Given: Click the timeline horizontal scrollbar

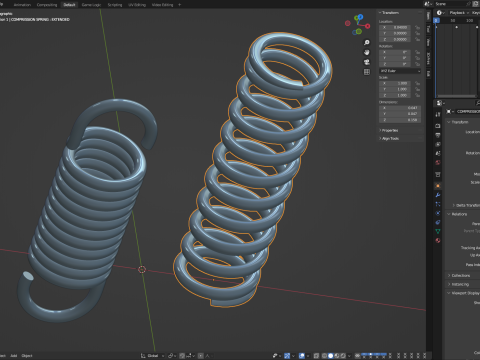Looking at the screenshot, I should pos(457,96).
